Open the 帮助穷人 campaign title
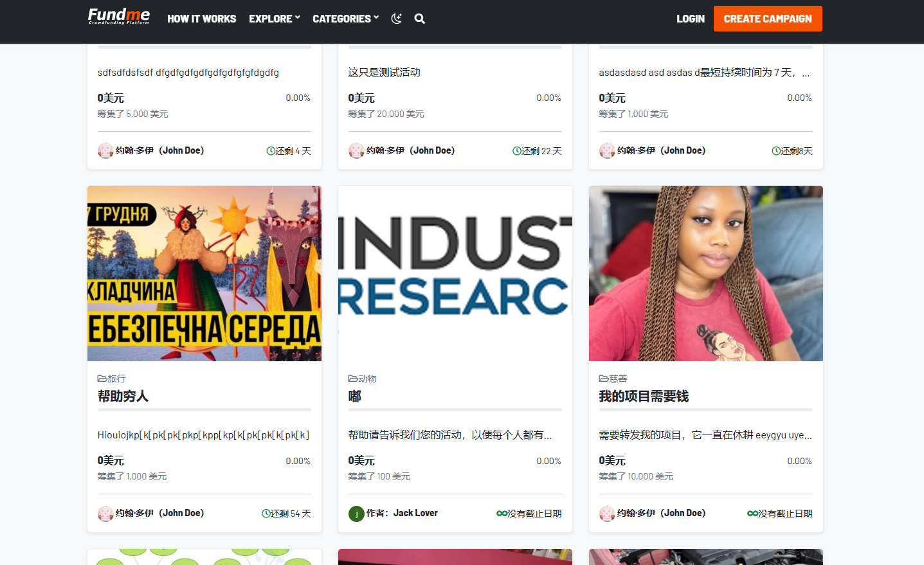Screen dimensions: 924x565 point(123,396)
